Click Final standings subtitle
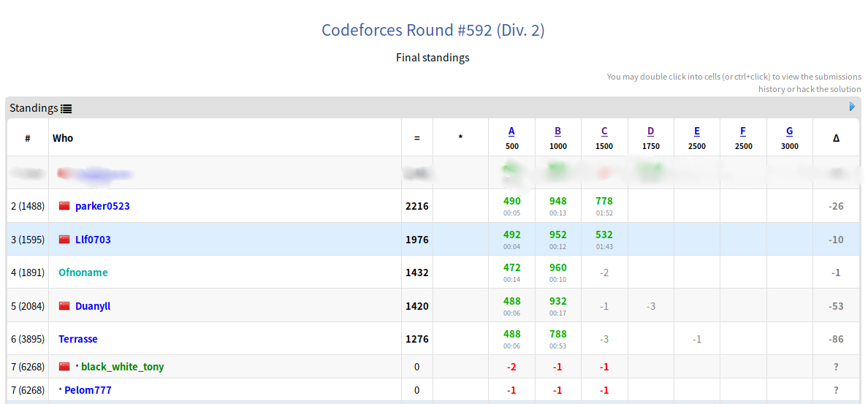This screenshot has height=404, width=868. (x=433, y=57)
